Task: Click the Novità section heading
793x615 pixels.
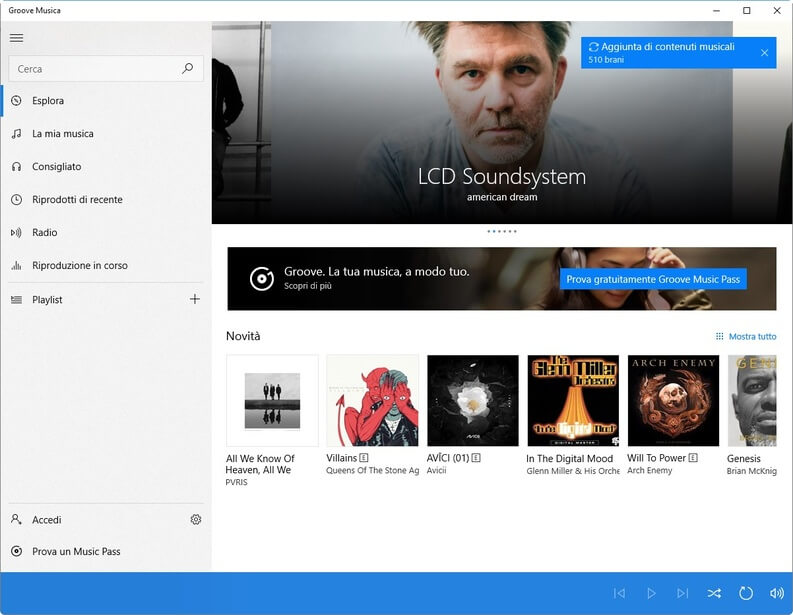Action: 243,336
